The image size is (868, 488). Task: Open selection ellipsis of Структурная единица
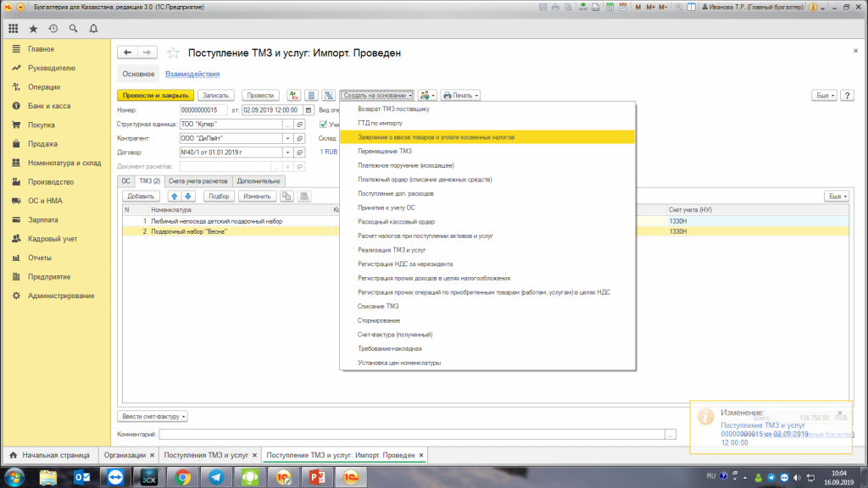(x=288, y=125)
